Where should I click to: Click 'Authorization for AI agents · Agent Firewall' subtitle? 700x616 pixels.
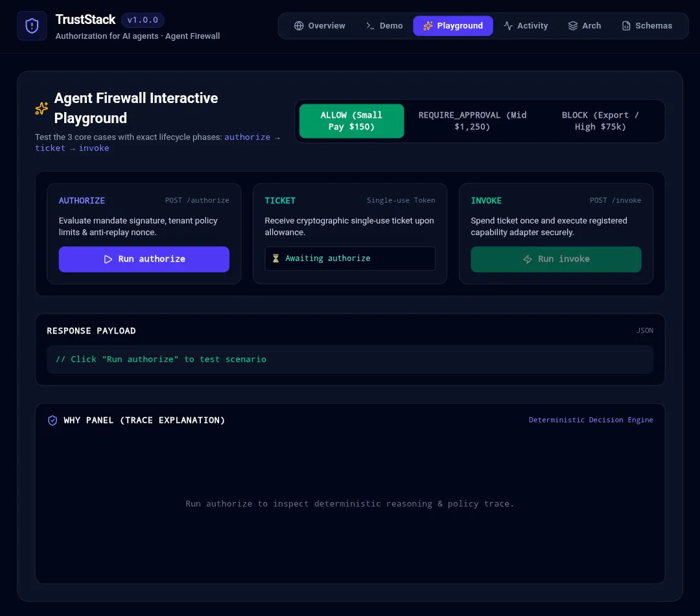pyautogui.click(x=137, y=36)
